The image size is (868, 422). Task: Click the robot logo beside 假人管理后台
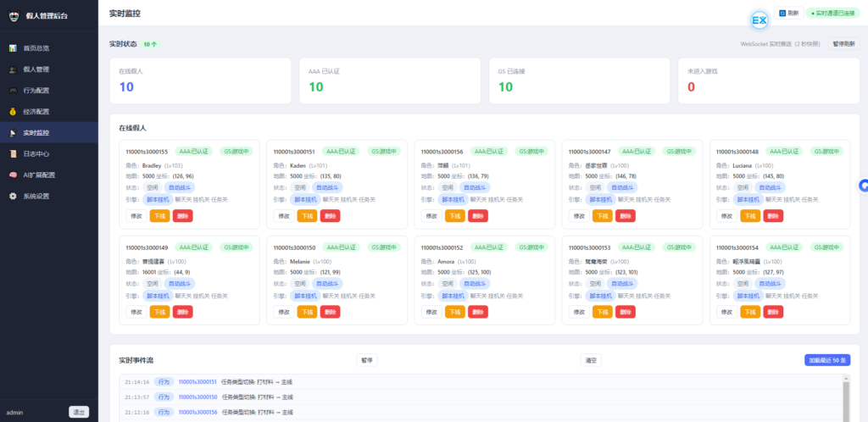coord(14,16)
